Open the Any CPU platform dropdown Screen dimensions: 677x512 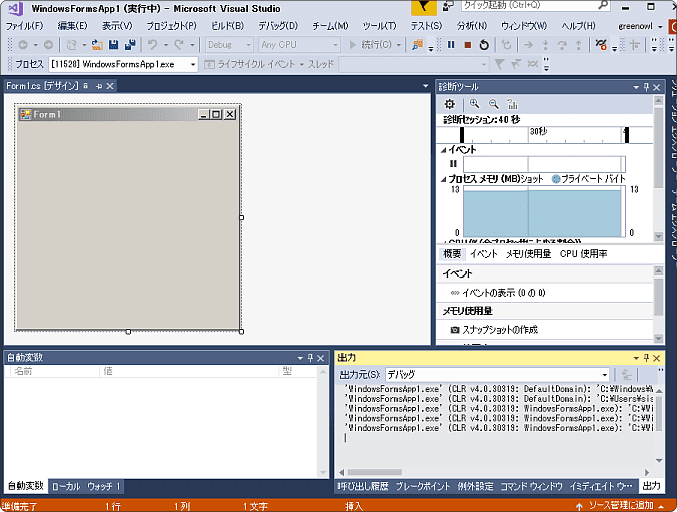[299, 44]
